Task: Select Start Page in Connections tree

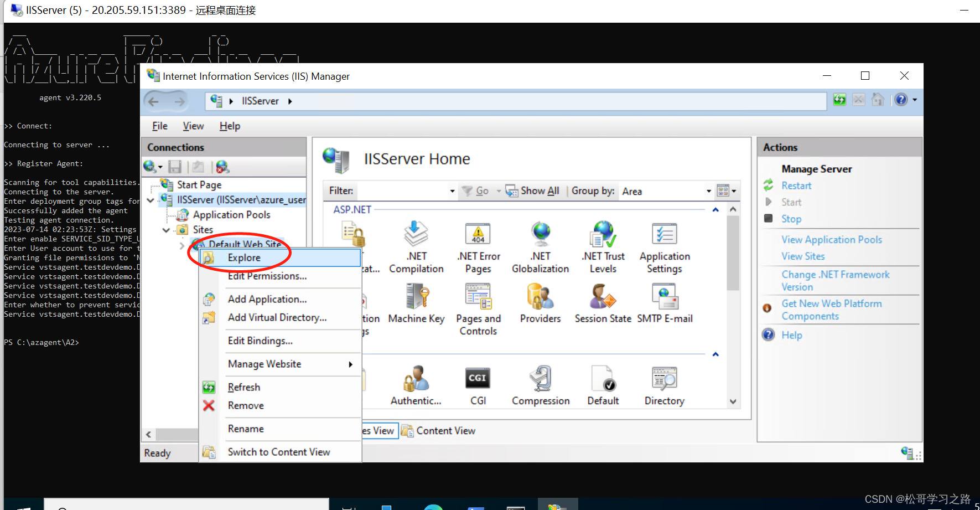Action: click(199, 185)
